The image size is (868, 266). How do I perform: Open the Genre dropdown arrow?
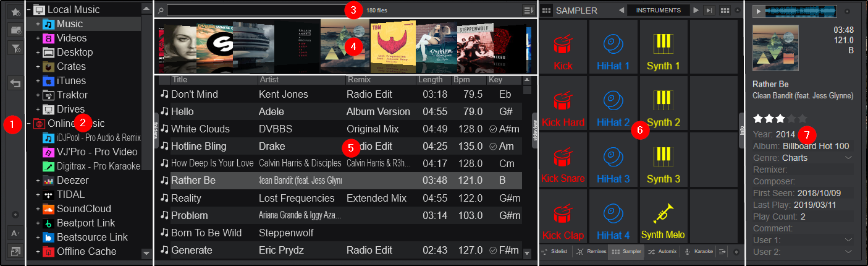tap(848, 158)
